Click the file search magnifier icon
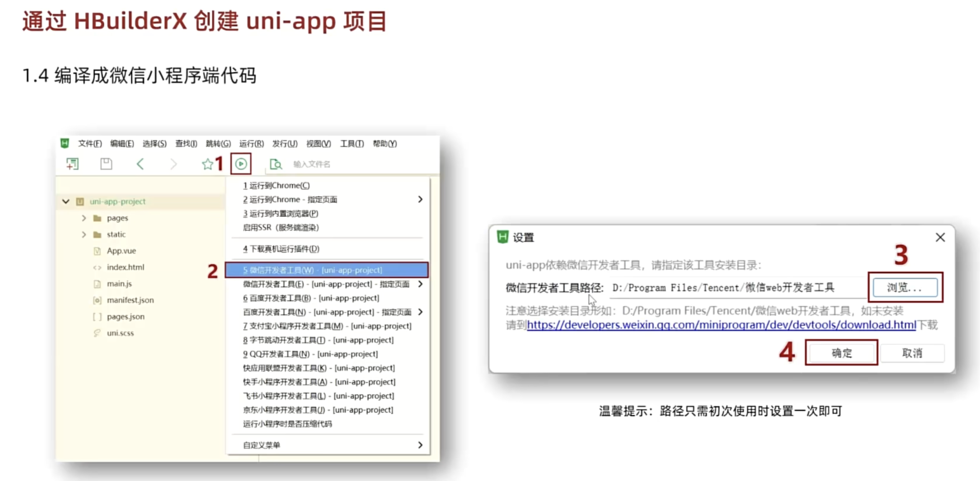The image size is (980, 481). pyautogui.click(x=276, y=164)
